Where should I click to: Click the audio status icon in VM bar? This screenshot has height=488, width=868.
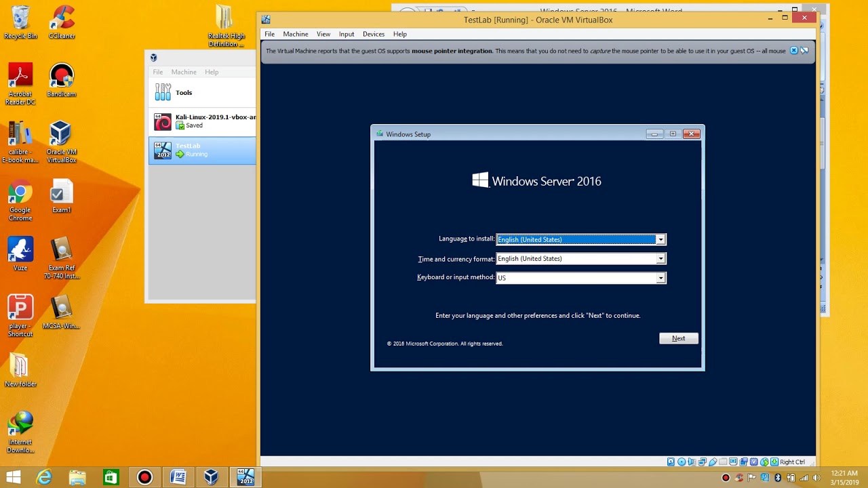(x=692, y=462)
